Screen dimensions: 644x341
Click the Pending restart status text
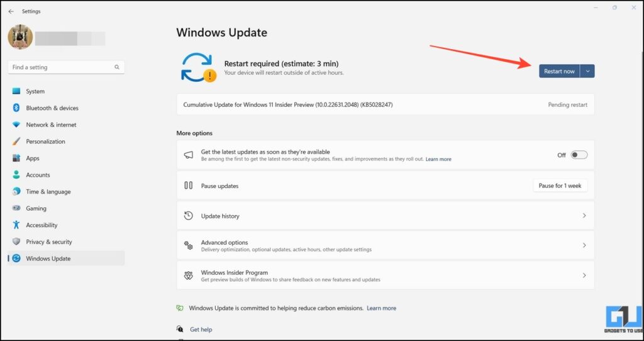(568, 105)
